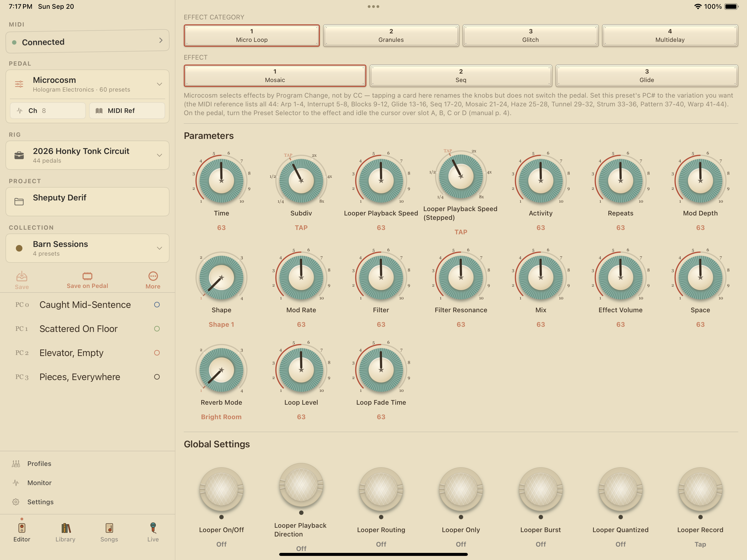Open the More ellipsis icon
This screenshot has height=560, width=747.
[153, 276]
